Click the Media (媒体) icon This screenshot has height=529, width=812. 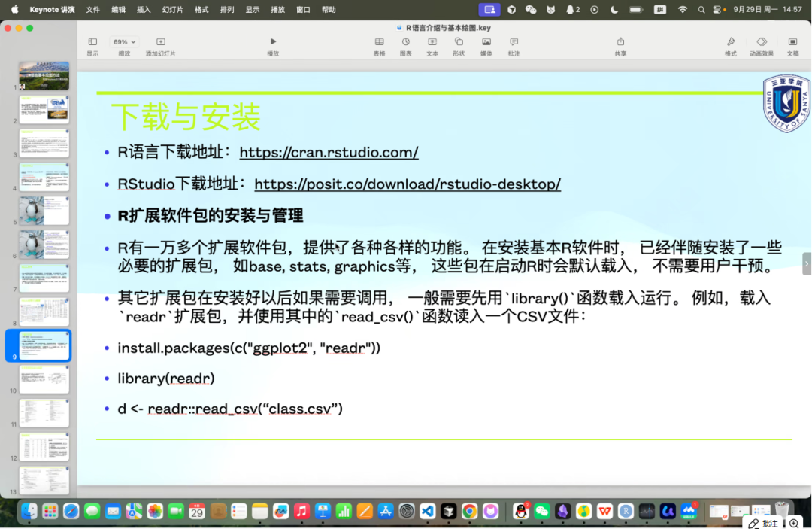486,42
